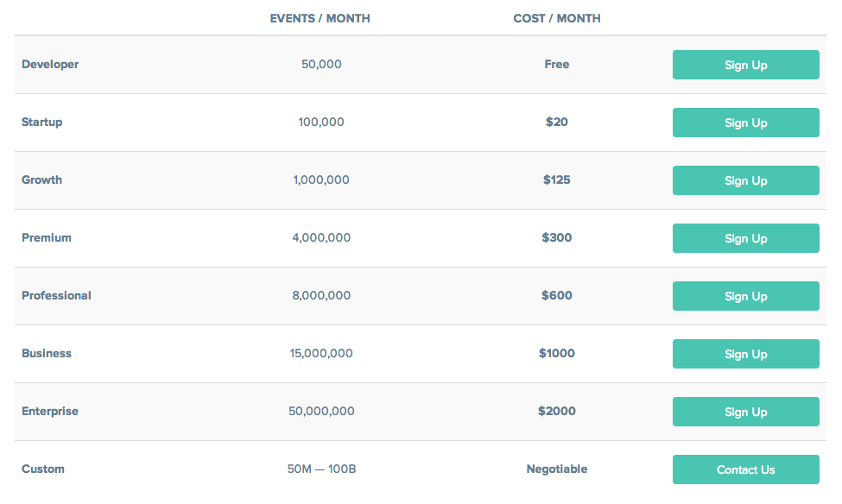Click the Custom plan's Negotiable cost
Viewport: 842px width, 504px height.
point(557,469)
